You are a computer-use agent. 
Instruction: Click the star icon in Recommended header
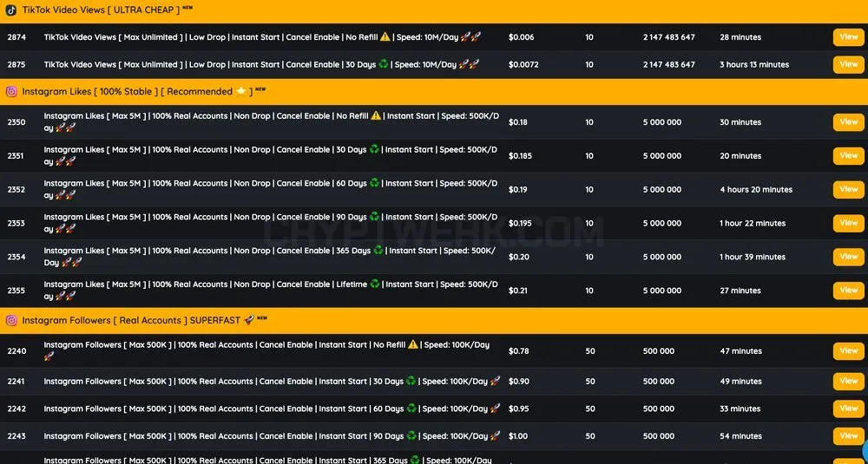coord(240,91)
